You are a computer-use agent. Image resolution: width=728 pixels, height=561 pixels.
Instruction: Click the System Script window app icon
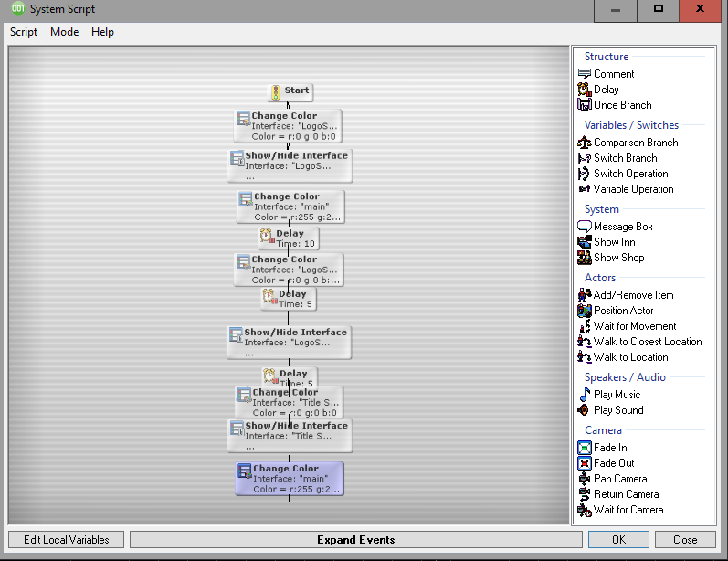click(17, 8)
